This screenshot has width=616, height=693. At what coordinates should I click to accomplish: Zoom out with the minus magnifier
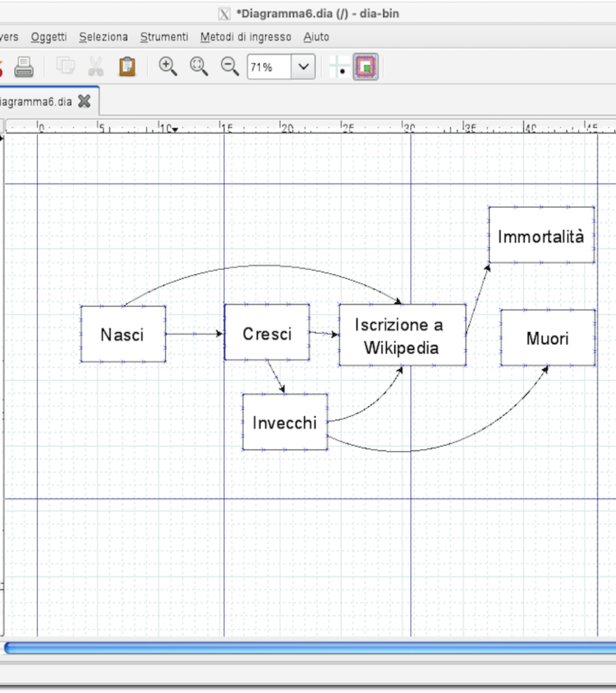[230, 67]
